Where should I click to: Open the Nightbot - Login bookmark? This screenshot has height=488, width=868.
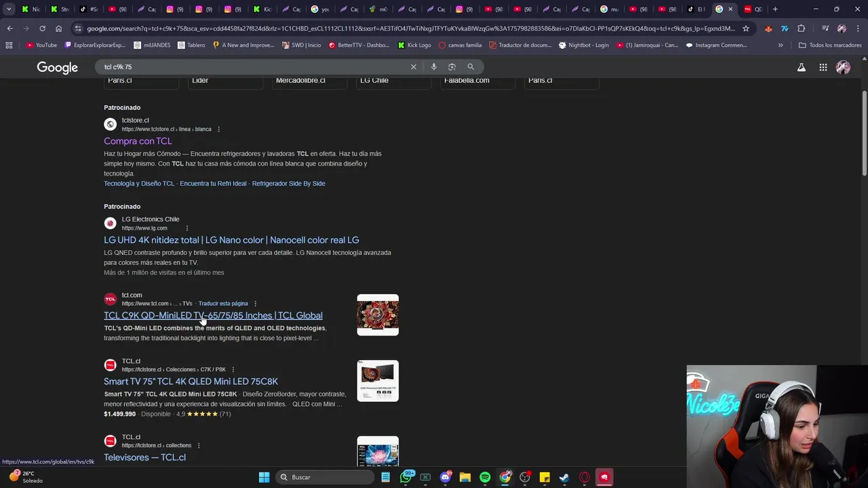[583, 45]
